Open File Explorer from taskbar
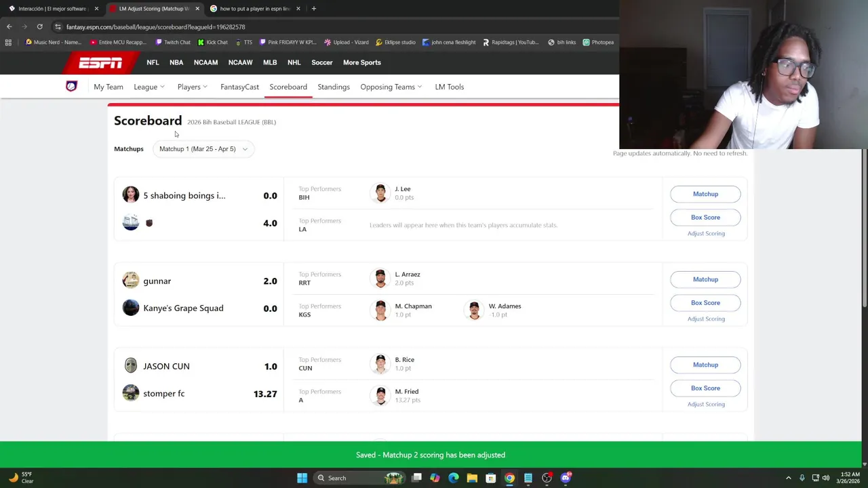This screenshot has height=488, width=868. click(x=472, y=478)
